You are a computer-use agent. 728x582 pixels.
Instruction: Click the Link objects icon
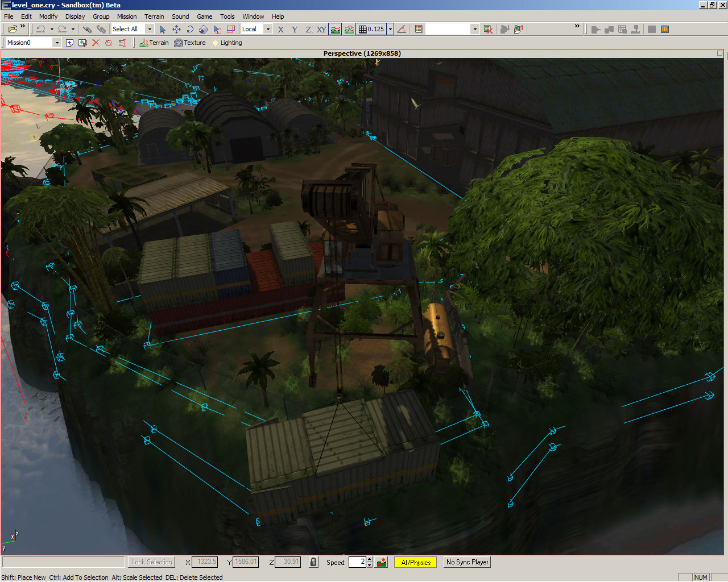(x=87, y=29)
